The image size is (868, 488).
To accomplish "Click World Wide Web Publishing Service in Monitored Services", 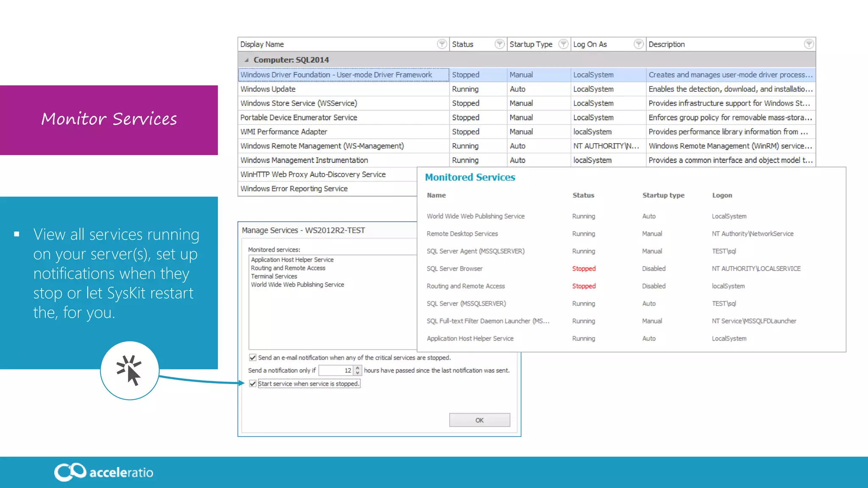I will point(476,216).
